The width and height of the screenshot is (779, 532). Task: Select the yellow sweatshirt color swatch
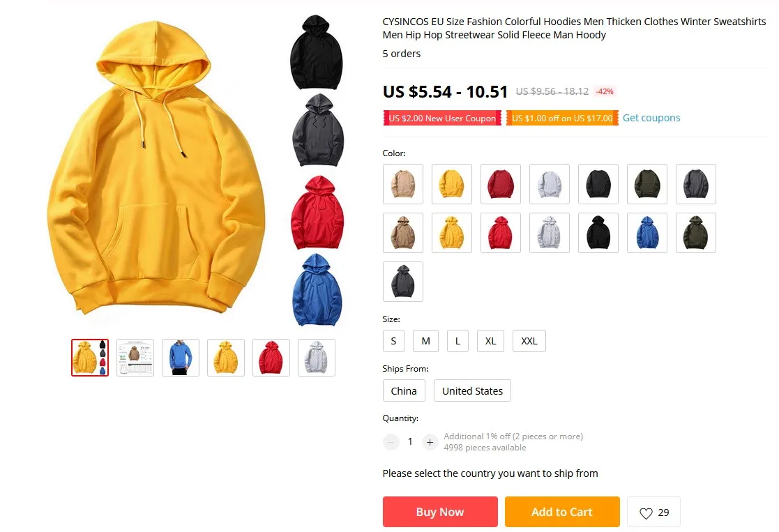452,184
